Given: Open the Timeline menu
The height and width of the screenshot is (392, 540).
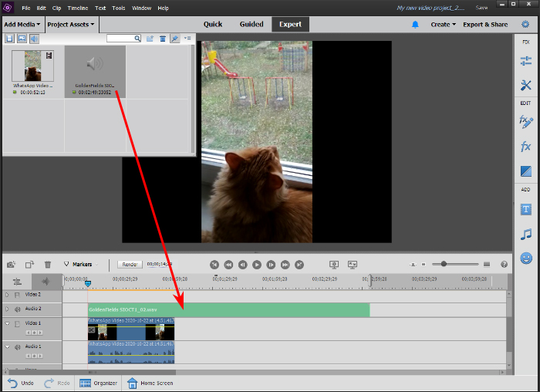Looking at the screenshot, I should [x=77, y=8].
